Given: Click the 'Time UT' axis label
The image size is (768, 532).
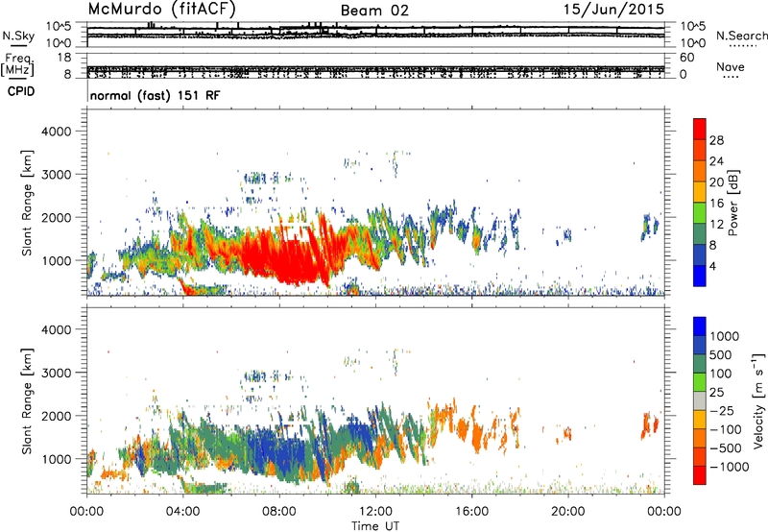Looking at the screenshot, I should (375, 526).
